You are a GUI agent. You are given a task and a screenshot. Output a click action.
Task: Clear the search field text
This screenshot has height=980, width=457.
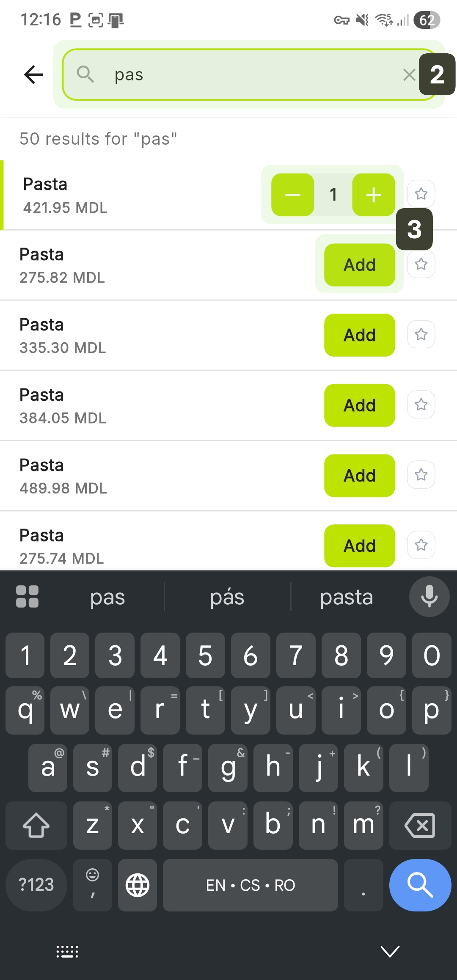(408, 75)
